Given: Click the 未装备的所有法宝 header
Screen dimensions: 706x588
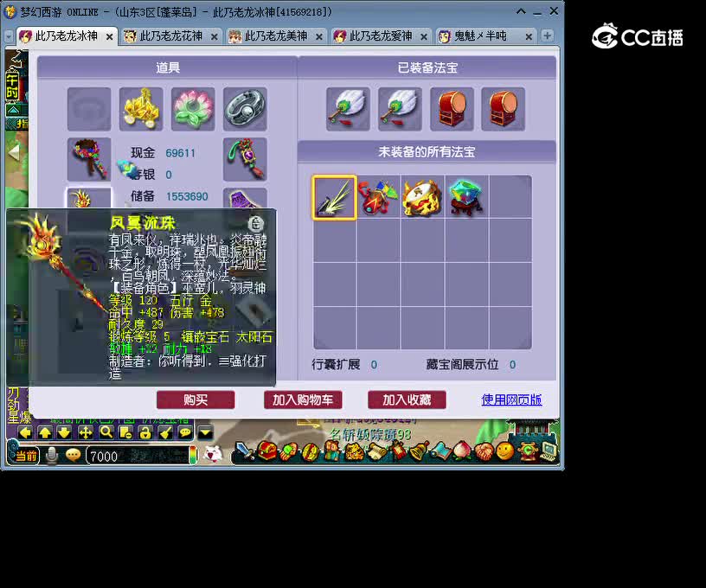Looking at the screenshot, I should pyautogui.click(x=427, y=151).
